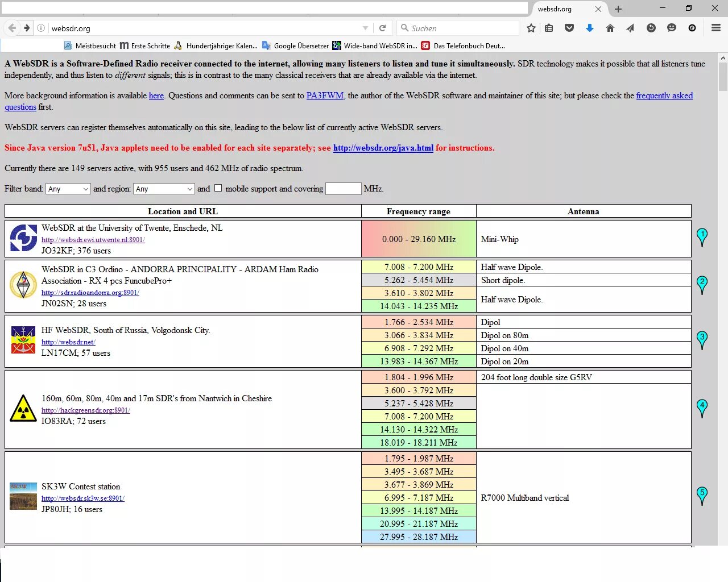Select map marker 2 for Andorra WebSDR
Screen dimensions: 728x582
[x=702, y=285]
